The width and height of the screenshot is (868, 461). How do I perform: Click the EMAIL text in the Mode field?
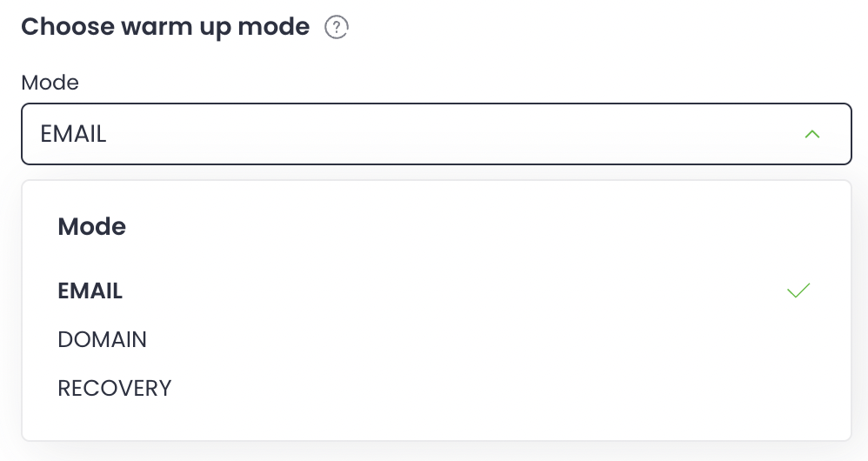pyautogui.click(x=74, y=134)
